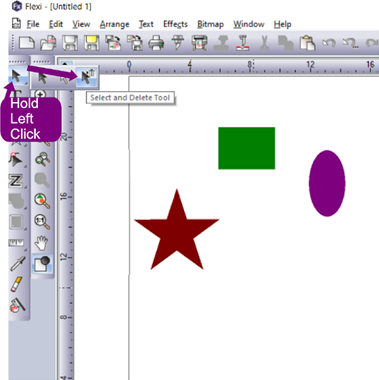Toggle the fill/stroke preview mode button

click(x=42, y=264)
